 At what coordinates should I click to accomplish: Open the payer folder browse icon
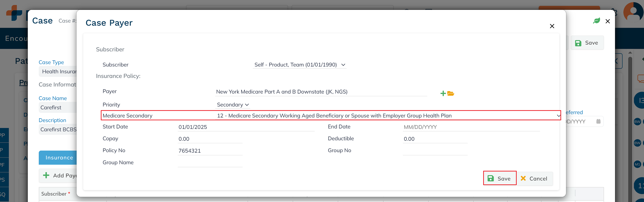451,94
